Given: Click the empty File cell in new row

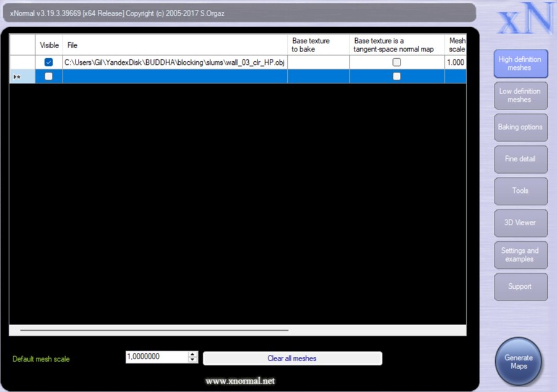Looking at the screenshot, I should pos(175,76).
